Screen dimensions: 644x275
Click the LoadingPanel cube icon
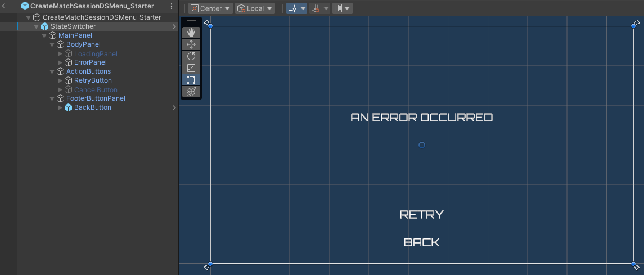68,54
